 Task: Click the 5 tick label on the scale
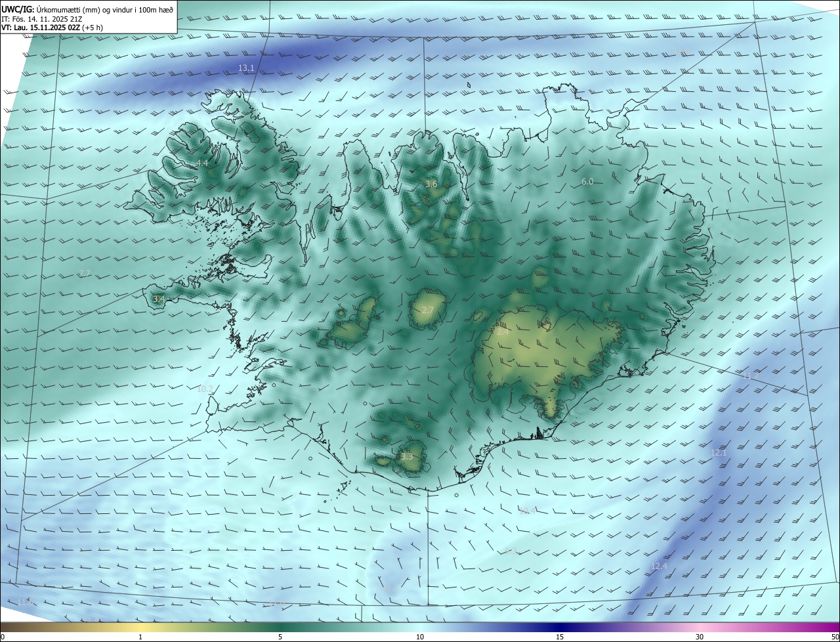pyautogui.click(x=280, y=637)
